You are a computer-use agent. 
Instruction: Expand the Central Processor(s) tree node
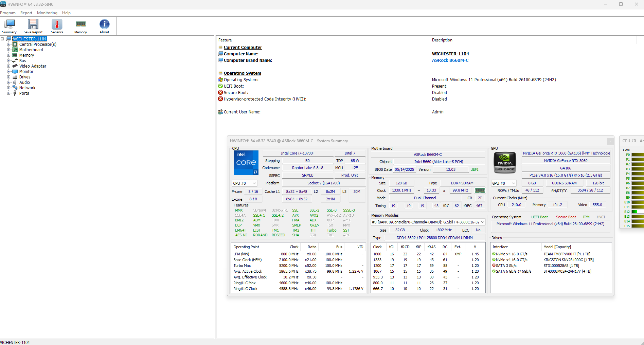pyautogui.click(x=9, y=44)
